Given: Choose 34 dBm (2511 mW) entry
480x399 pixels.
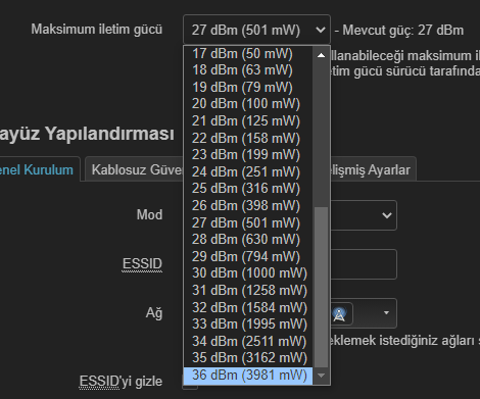Looking at the screenshot, I should click(248, 341).
